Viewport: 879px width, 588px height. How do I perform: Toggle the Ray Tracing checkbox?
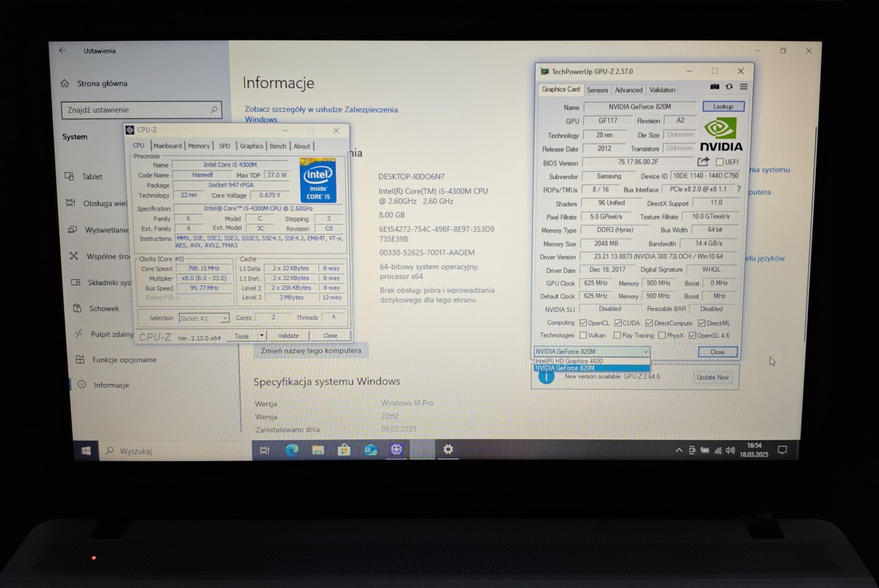tap(617, 336)
